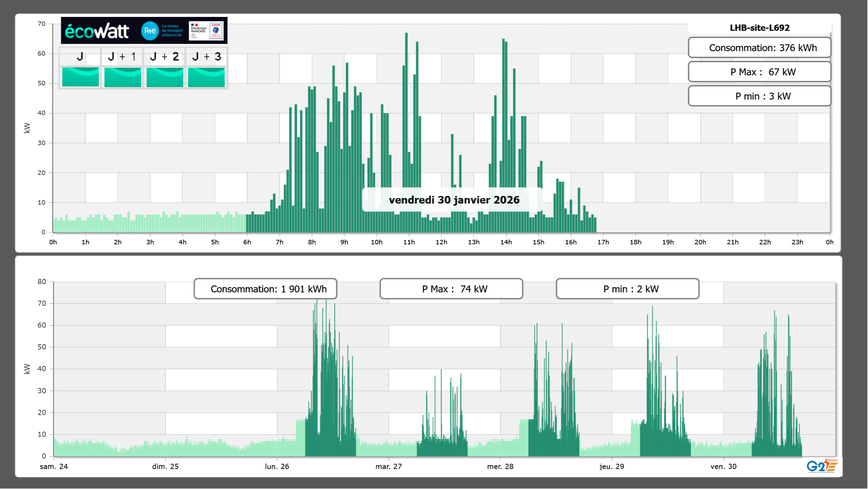This screenshot has height=489, width=868.
Task: Click the weekly Consommation: 1 901 kWh box
Action: coord(265,289)
